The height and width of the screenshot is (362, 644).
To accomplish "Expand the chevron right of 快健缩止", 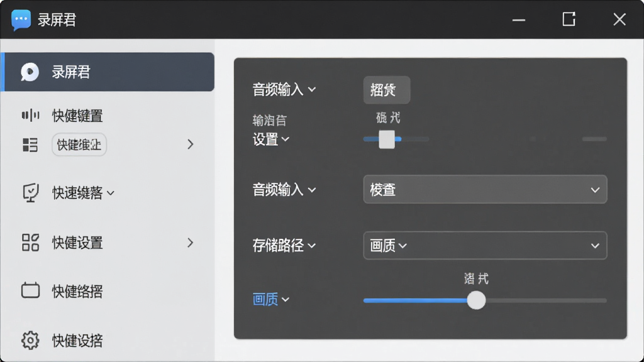I will point(190,145).
